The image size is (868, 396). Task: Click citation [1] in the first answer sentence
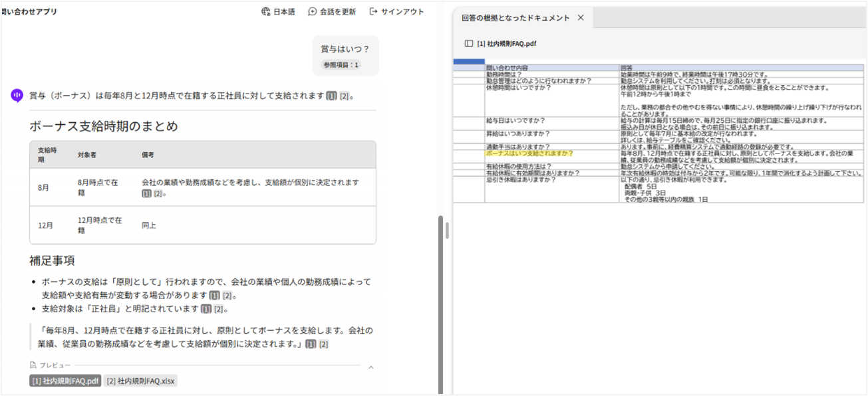pyautogui.click(x=331, y=96)
